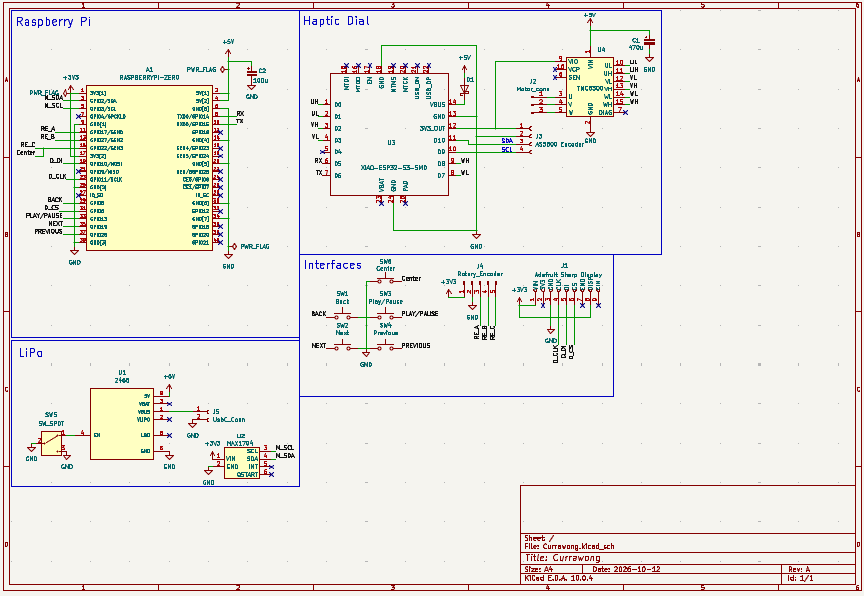
Task: Select the N_SCL label beside MAX1704
Action: tap(285, 448)
